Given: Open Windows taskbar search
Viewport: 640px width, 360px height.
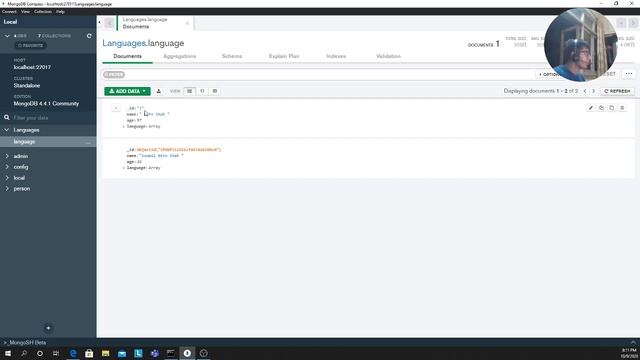Looking at the screenshot, I should [x=24, y=353].
